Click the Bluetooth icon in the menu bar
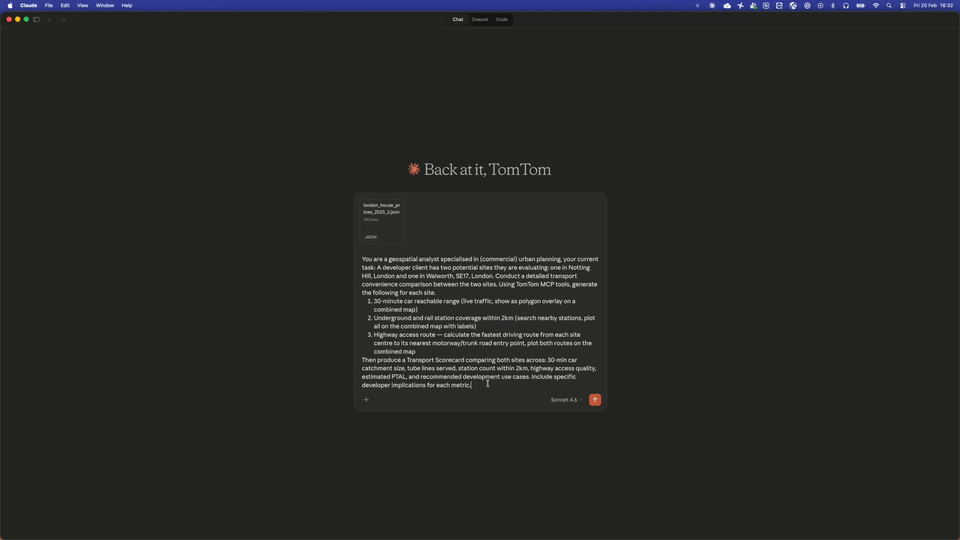This screenshot has height=540, width=960. point(833,5)
